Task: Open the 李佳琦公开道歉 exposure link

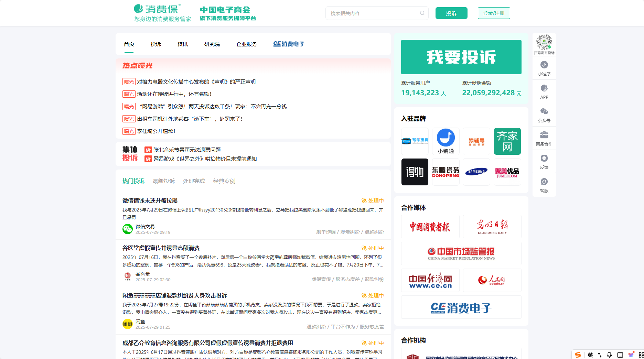Action: (x=155, y=131)
